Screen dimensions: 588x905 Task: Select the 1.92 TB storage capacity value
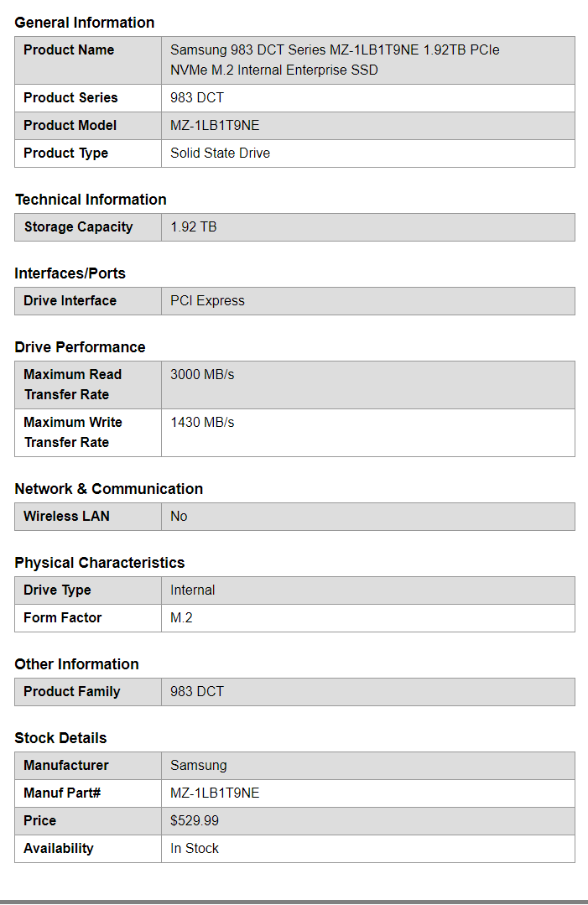pos(193,227)
